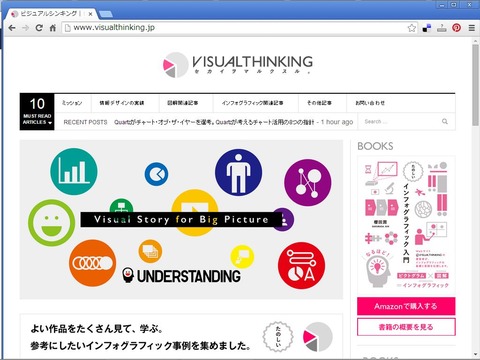Open the Chrome hamburger menu

pos(472,28)
